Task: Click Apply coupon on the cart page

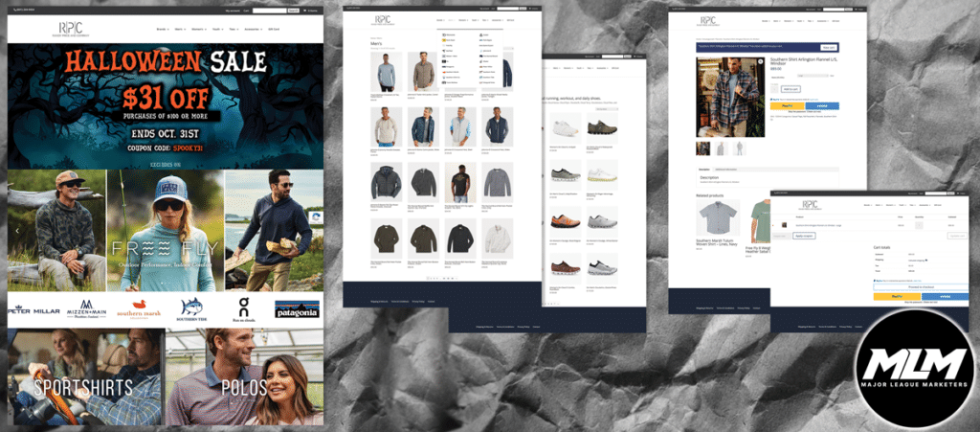Action: 804,236
